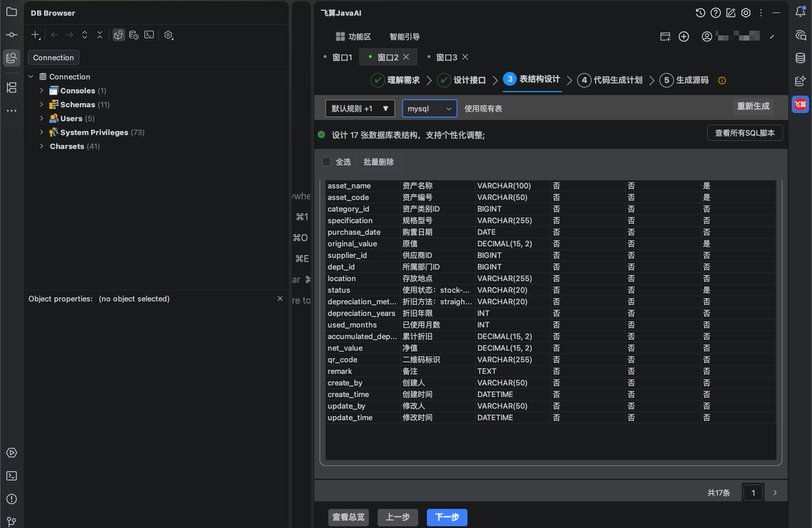812x528 pixels.
Task: Expand the Consoles node
Action: (42, 91)
